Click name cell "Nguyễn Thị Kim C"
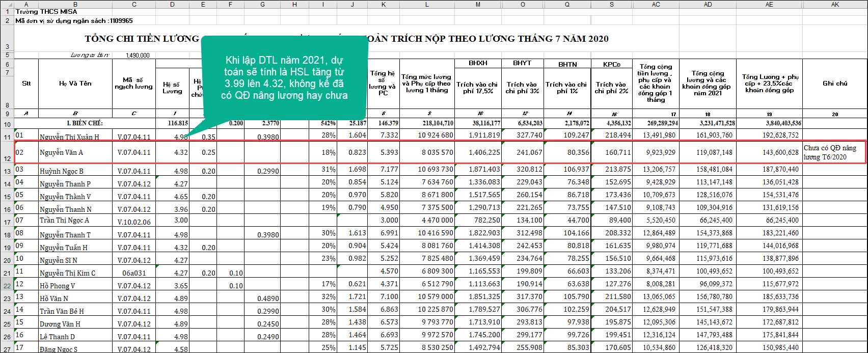The height and width of the screenshot is (353, 868). [x=75, y=271]
